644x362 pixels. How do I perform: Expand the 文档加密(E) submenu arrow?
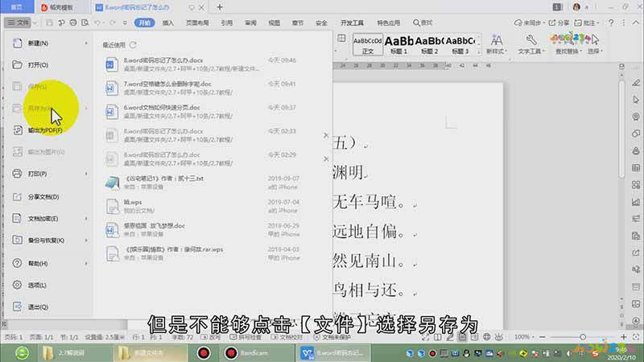86,218
